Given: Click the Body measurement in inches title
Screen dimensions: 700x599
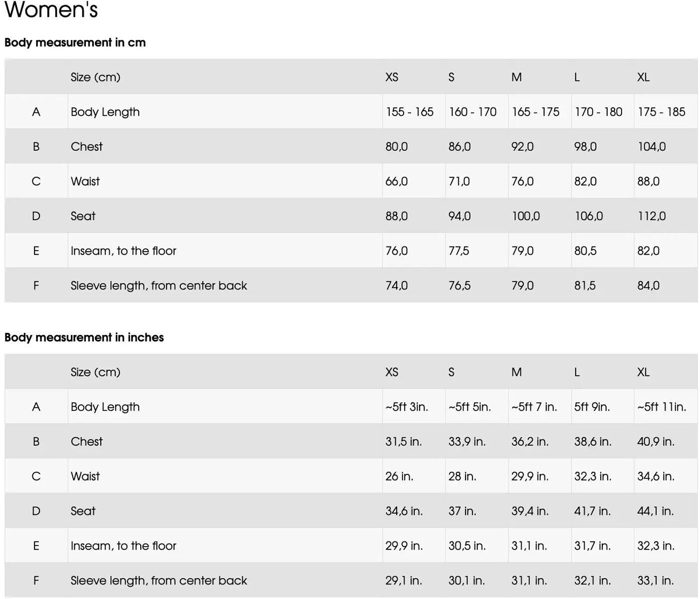Looking at the screenshot, I should coord(84,337).
